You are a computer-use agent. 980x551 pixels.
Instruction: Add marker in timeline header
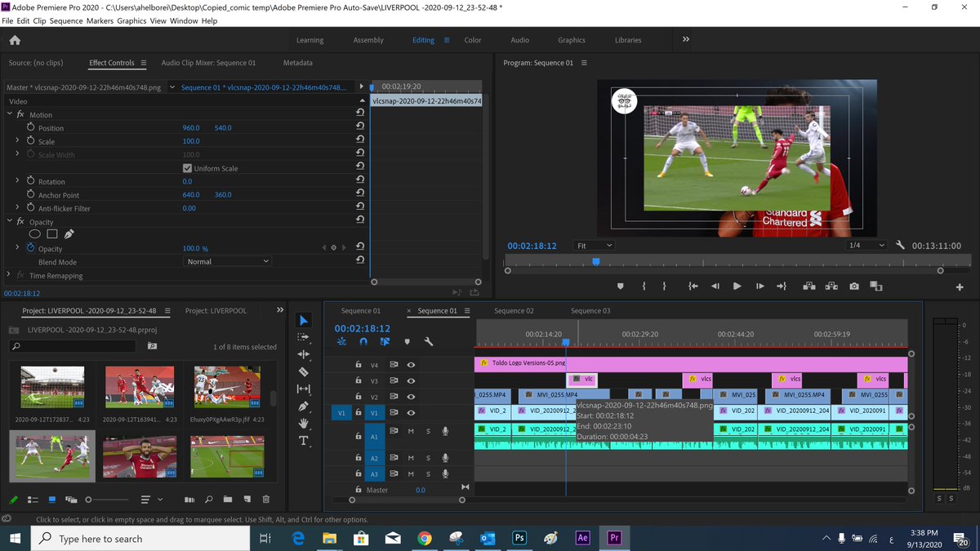407,342
